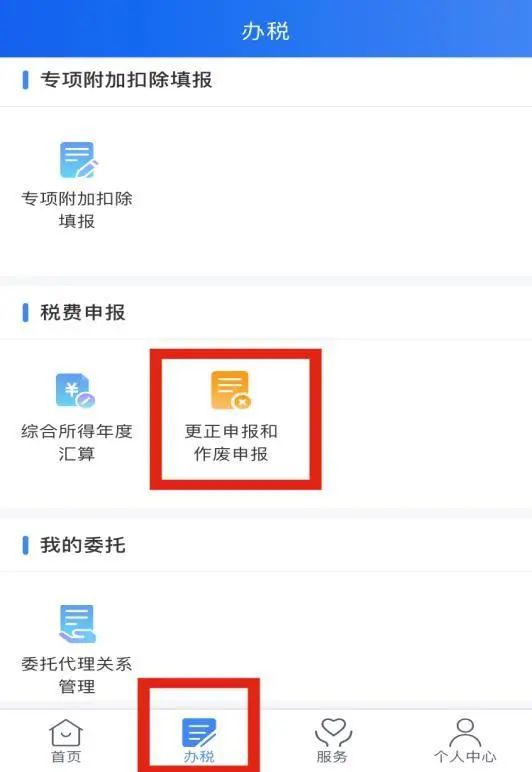Select the 办税 tab label
Screen dimensions: 532x772
[x=199, y=757]
